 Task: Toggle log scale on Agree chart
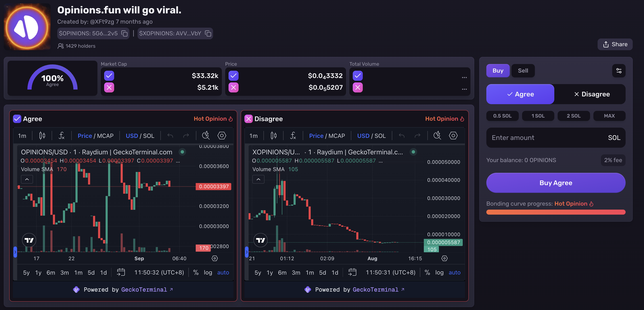[x=208, y=272]
